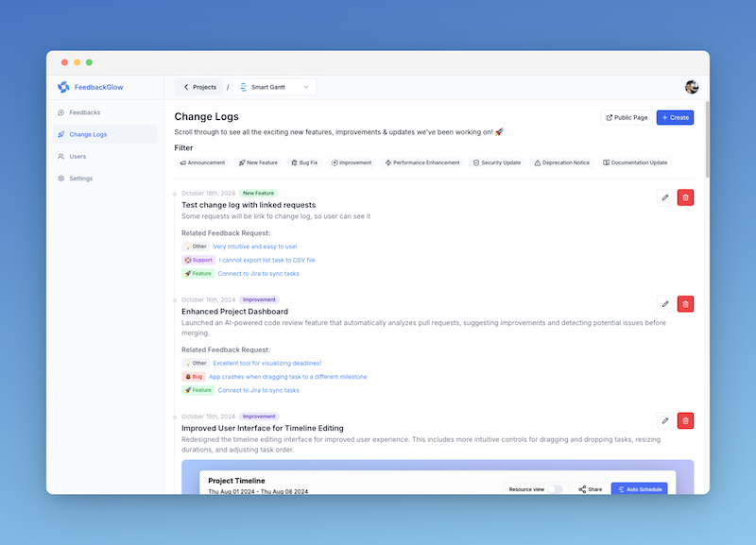This screenshot has height=545, width=756.
Task: Click the October 15th, 2024 date
Action: [x=208, y=417]
